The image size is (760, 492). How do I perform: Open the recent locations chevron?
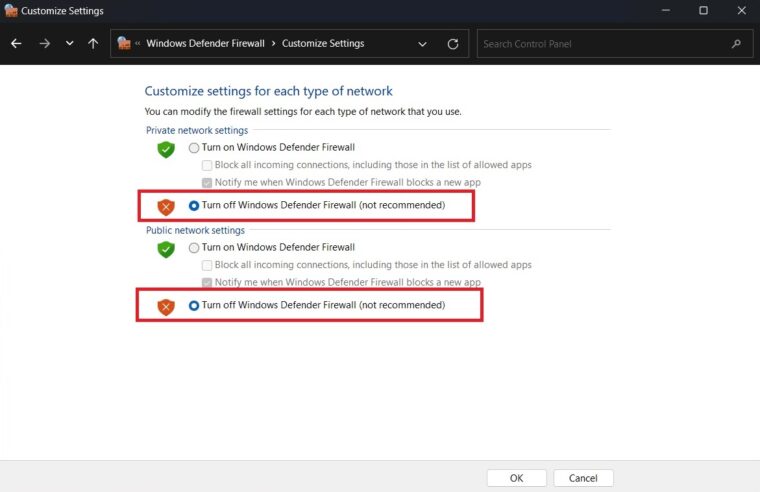[x=69, y=44]
